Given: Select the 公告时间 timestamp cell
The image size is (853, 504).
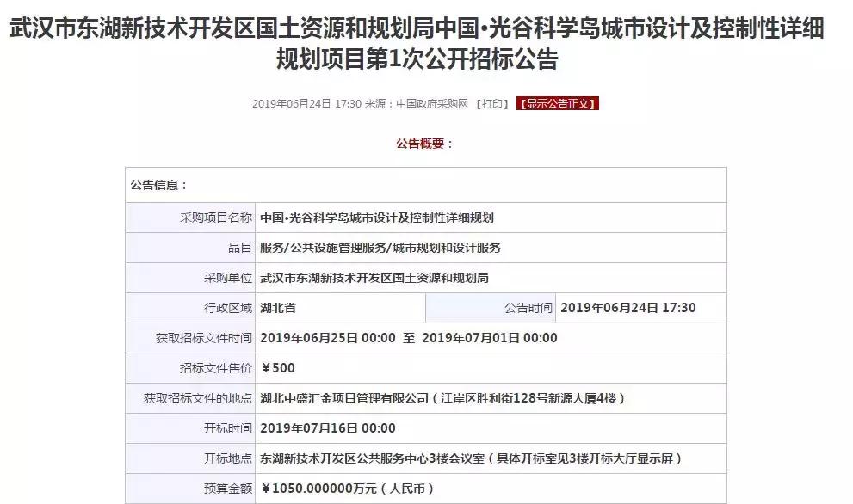Looking at the screenshot, I should pos(638,308).
